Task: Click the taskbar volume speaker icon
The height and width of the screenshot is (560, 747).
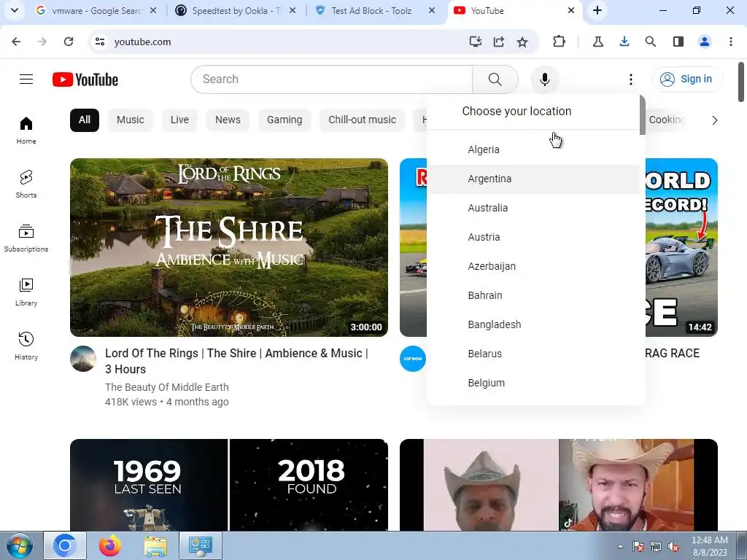Action: 673,547
